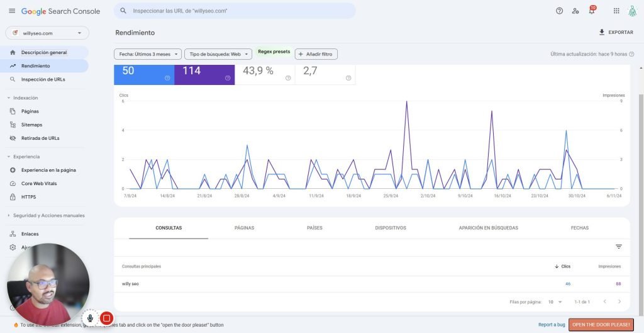Switch to the PÁGINAS tab

coord(245,228)
